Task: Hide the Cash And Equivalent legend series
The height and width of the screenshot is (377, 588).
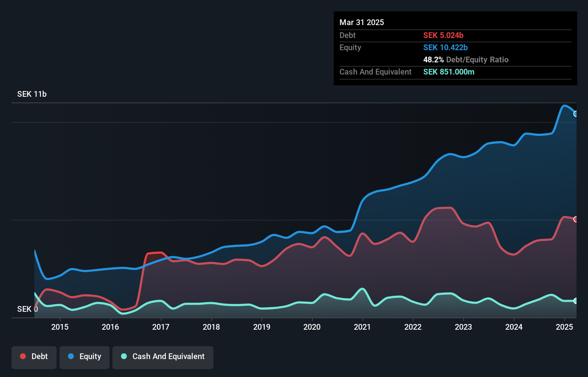Action: [x=163, y=357]
